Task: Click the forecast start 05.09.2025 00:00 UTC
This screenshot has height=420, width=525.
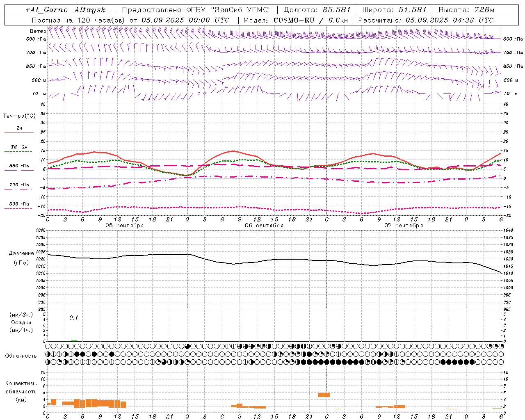Action: pyautogui.click(x=185, y=20)
